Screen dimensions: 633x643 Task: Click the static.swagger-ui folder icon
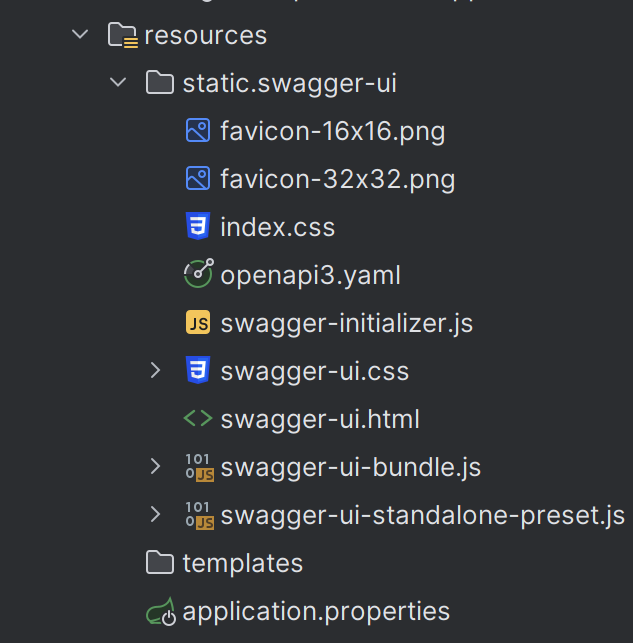pos(160,82)
